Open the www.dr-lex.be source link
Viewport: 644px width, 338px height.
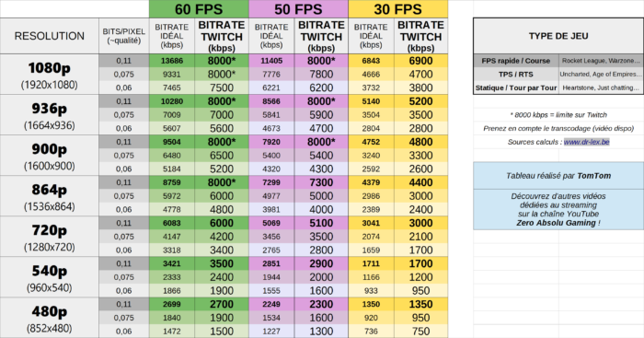coord(587,142)
